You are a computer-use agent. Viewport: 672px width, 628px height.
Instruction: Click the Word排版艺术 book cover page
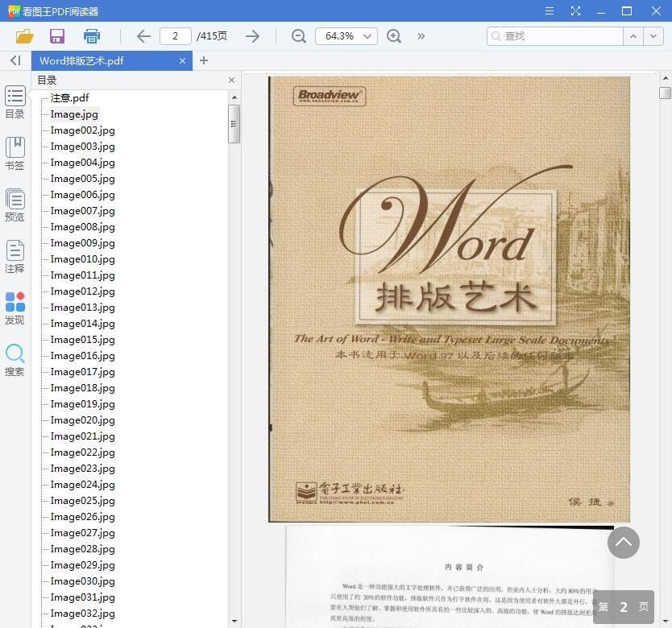[x=449, y=299]
